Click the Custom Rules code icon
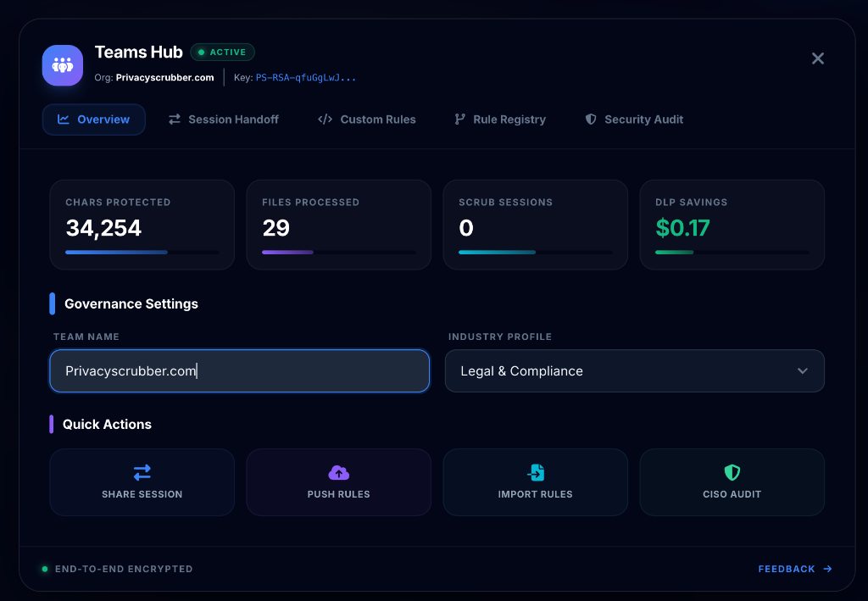Viewport: 868px width, 601px height. [325, 120]
